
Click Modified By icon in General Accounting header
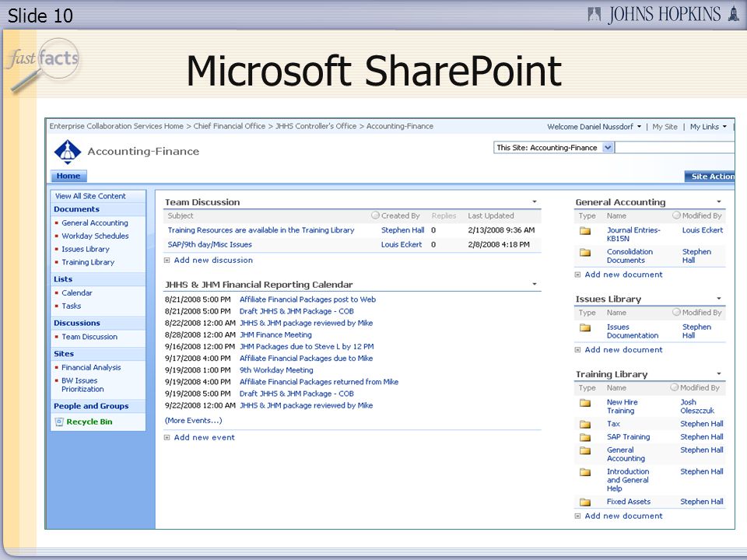pyautogui.click(x=676, y=215)
